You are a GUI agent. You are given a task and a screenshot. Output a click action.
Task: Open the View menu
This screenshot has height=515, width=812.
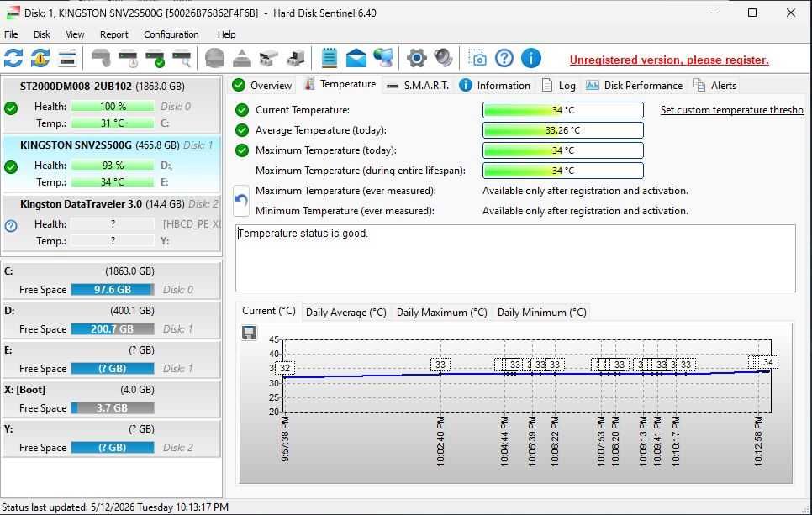tap(75, 34)
